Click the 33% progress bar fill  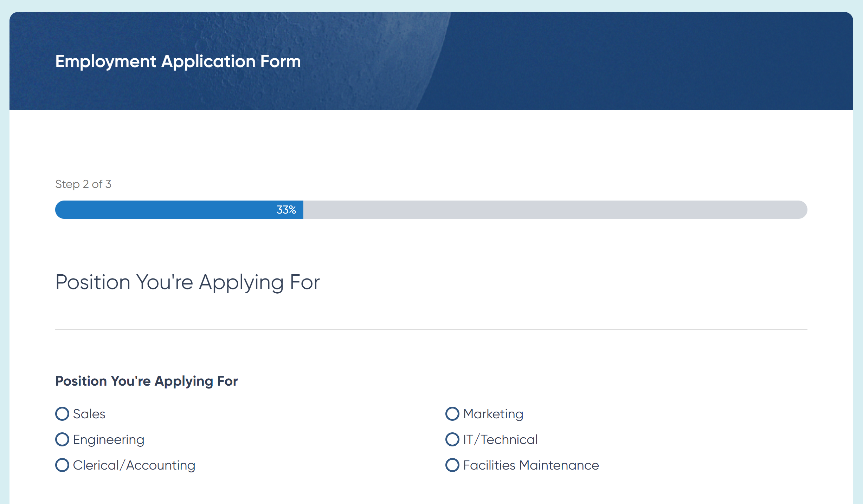click(x=179, y=210)
